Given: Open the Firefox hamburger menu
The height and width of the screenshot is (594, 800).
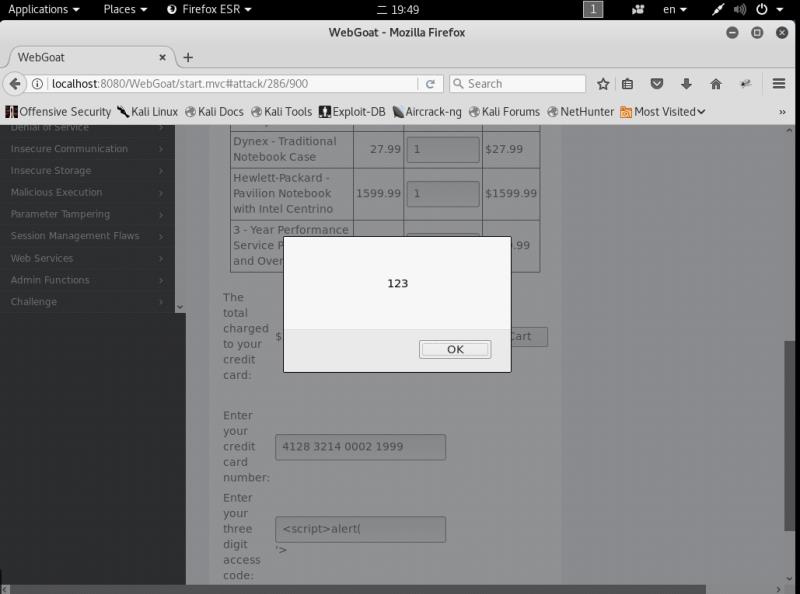Looking at the screenshot, I should tap(779, 84).
